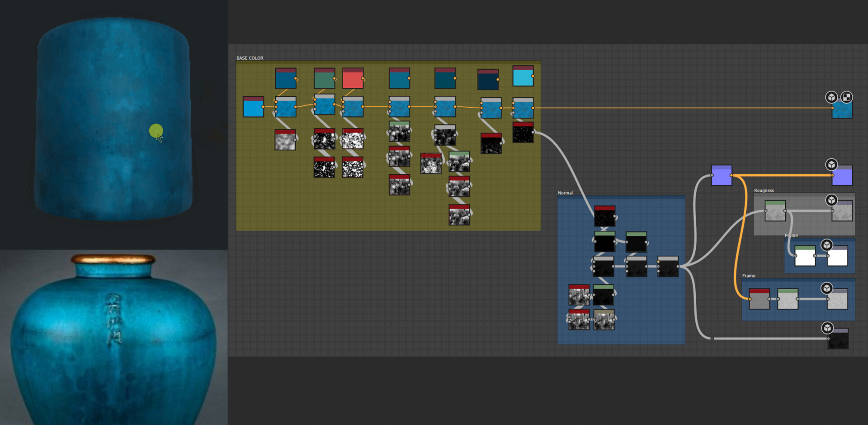
Task: Select the salmon red uniform color node
Action: coord(353,79)
